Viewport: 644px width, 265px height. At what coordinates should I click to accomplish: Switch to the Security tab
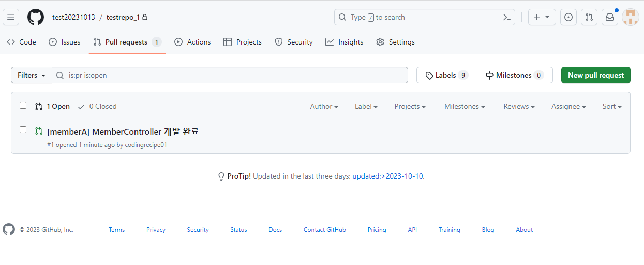pyautogui.click(x=294, y=42)
